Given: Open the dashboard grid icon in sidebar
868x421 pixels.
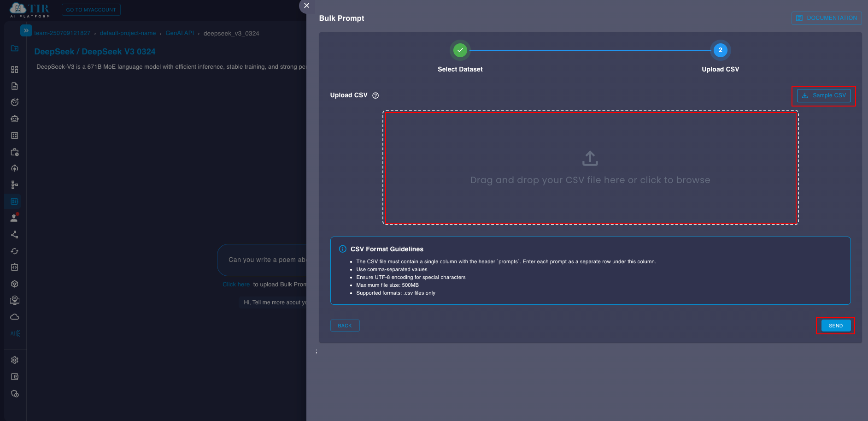Looking at the screenshot, I should click(15, 70).
